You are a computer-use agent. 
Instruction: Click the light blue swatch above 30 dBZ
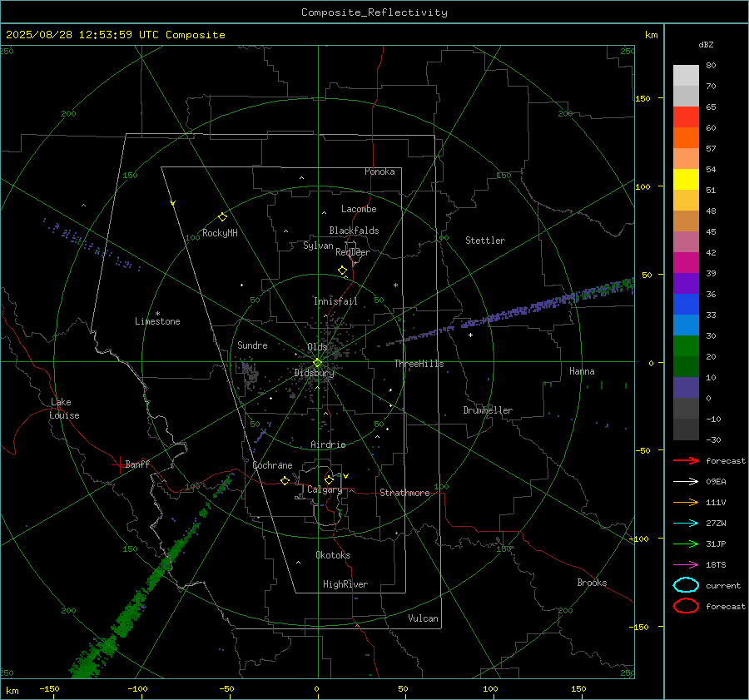tap(686, 325)
